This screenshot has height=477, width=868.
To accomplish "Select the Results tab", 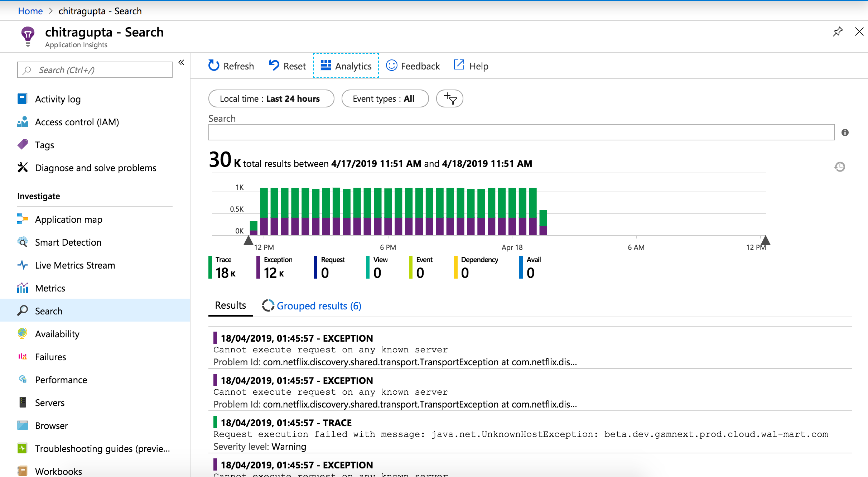I will [230, 305].
